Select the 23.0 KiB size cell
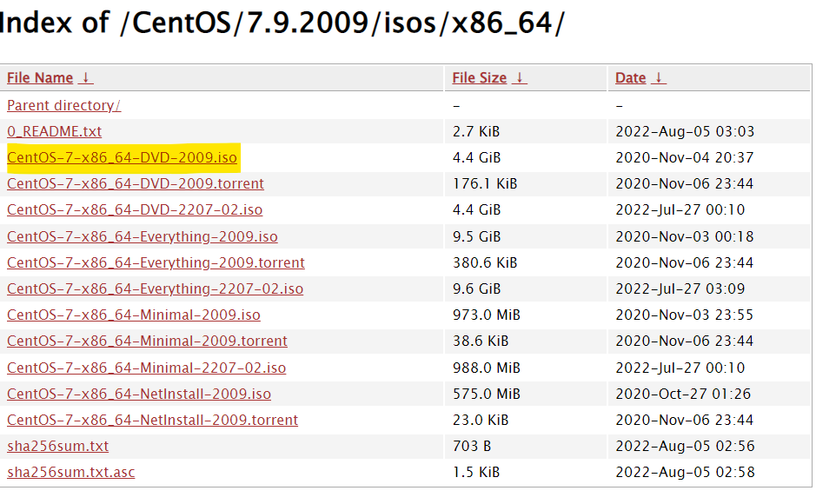The height and width of the screenshot is (504, 816). [481, 420]
